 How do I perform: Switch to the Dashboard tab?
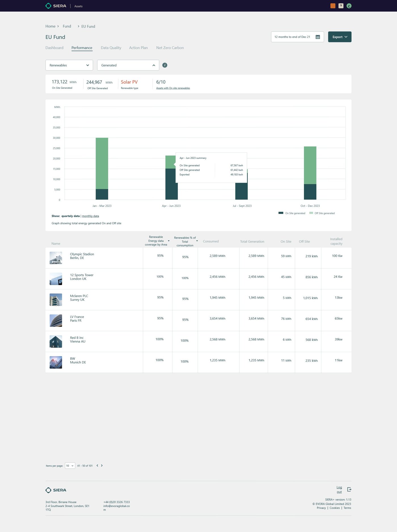click(54, 48)
